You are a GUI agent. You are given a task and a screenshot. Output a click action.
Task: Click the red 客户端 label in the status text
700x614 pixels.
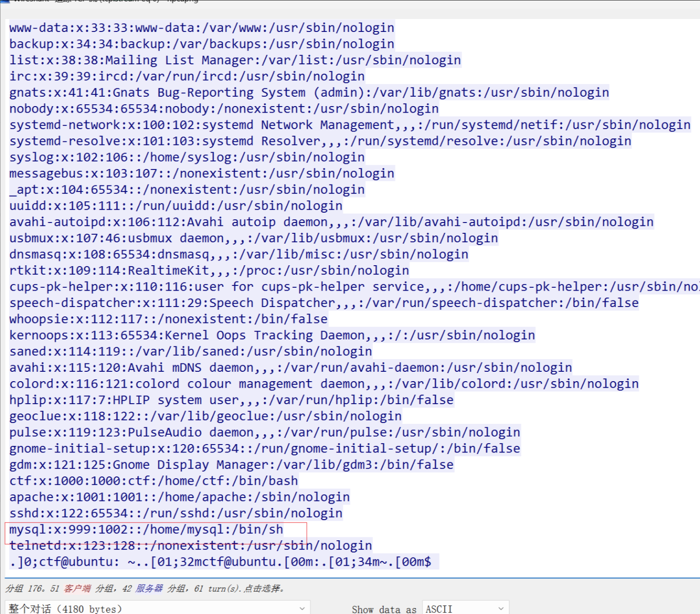pos(77,589)
